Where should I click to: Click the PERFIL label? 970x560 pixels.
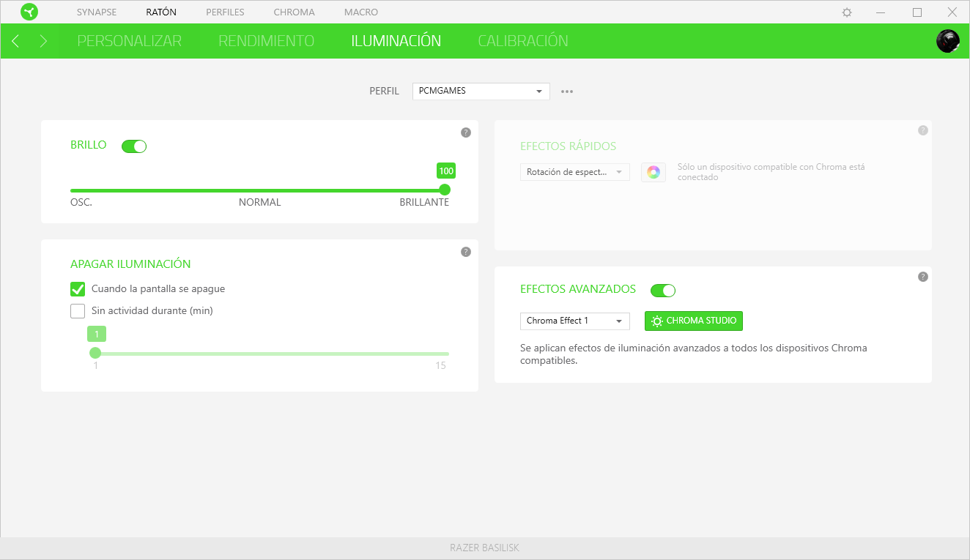tap(384, 92)
